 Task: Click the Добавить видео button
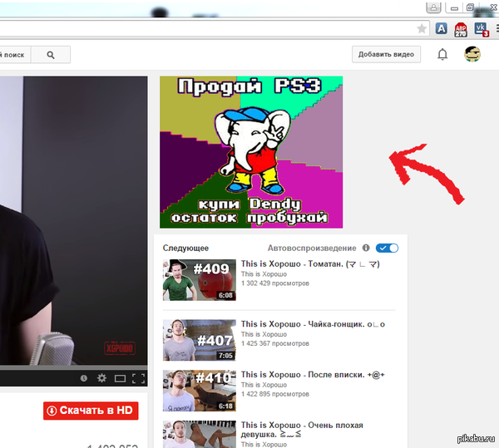pos(386,55)
